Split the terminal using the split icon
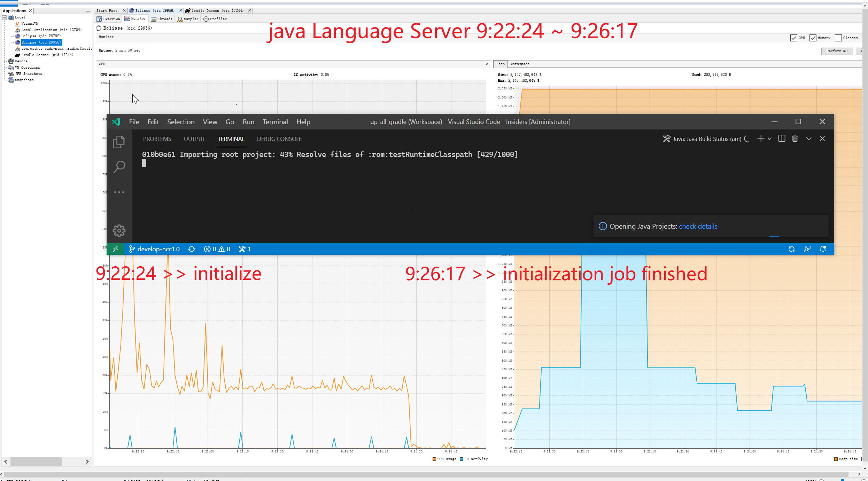Screen dimensions: 868x481 pyautogui.click(x=781, y=139)
